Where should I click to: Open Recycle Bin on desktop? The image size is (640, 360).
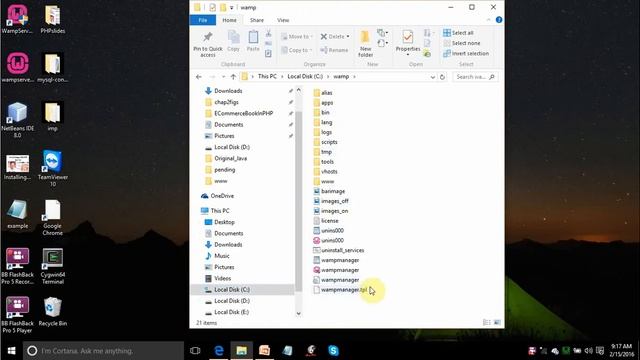[x=53, y=312]
